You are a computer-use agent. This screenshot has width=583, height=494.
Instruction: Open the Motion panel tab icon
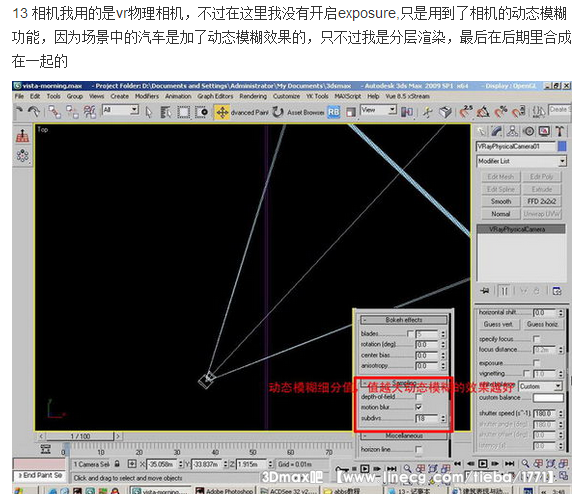[x=528, y=131]
